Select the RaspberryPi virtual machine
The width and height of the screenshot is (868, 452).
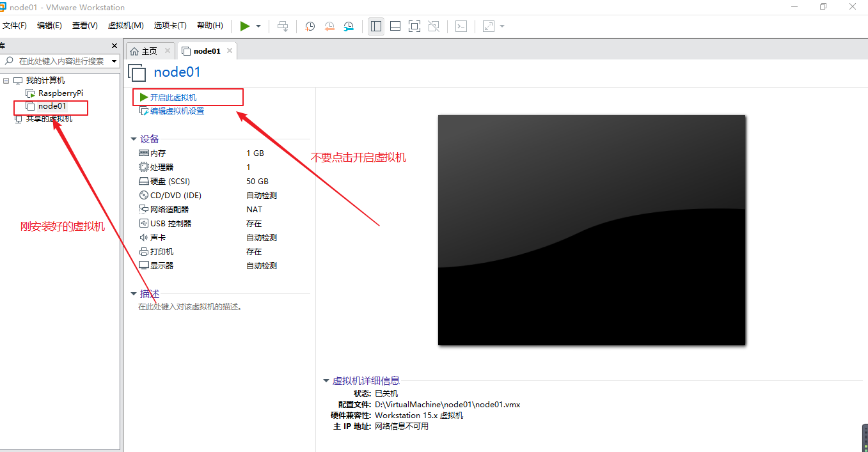coord(61,93)
